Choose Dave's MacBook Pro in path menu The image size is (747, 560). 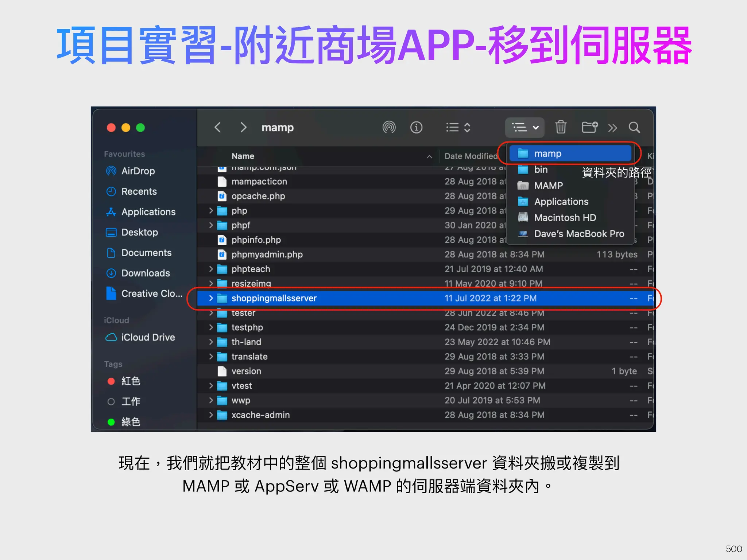tap(570, 234)
